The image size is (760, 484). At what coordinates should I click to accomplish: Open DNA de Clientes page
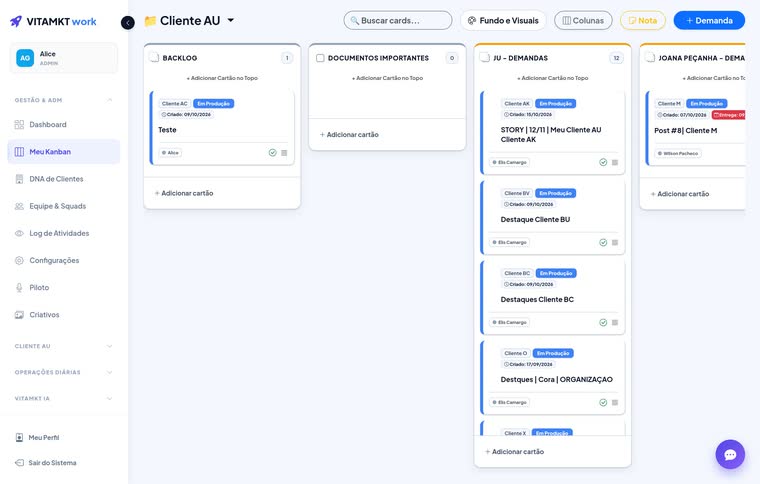coord(63,179)
